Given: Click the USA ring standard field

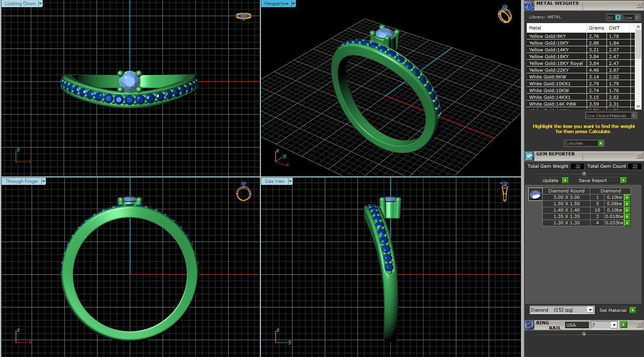Looking at the screenshot, I should [577, 325].
